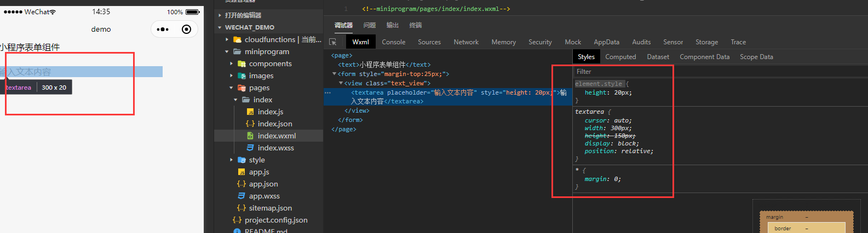Screen dimensions: 868x233
Task: Click the miniprogram folder icon
Action: (238, 51)
